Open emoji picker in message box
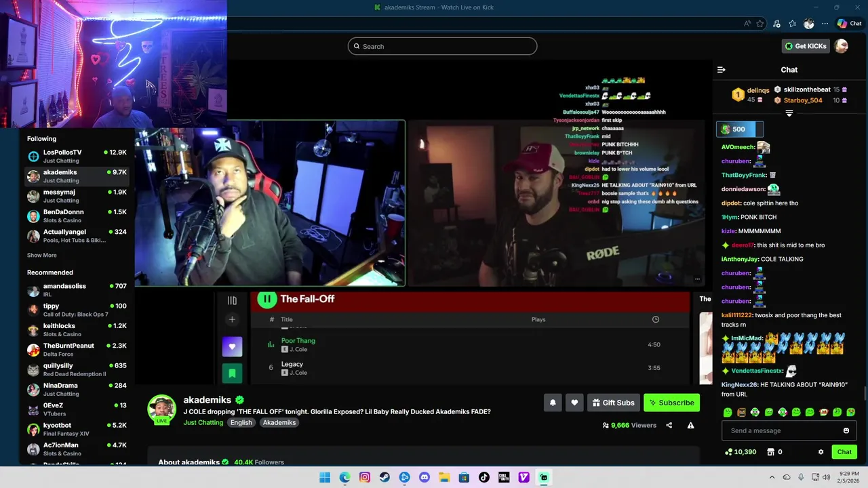The width and height of the screenshot is (868, 488). point(846,430)
